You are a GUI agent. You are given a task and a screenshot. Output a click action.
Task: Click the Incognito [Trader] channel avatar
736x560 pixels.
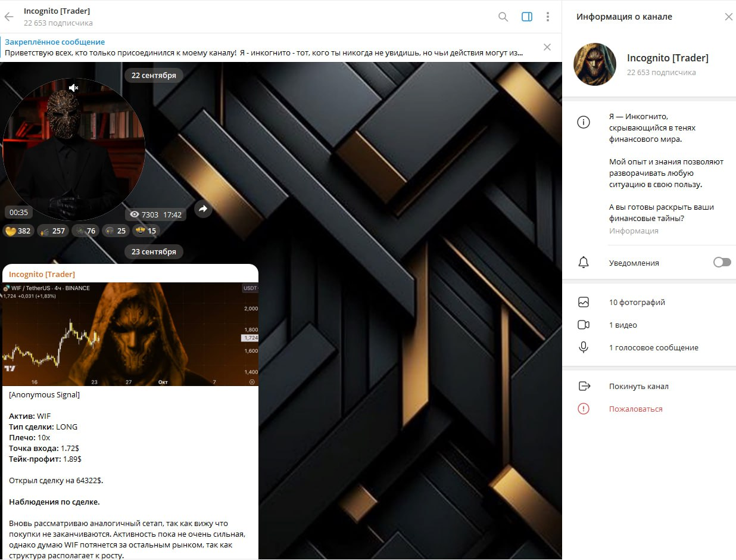pos(594,64)
